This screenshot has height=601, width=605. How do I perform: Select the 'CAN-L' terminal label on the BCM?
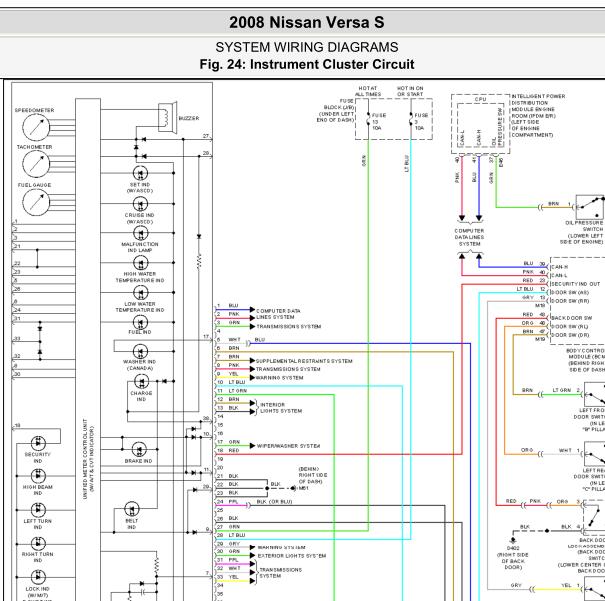[x=559, y=275]
